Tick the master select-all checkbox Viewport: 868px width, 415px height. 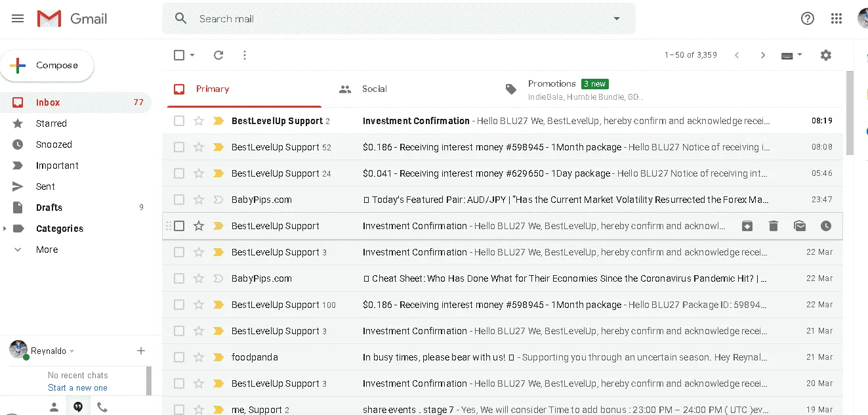point(179,55)
